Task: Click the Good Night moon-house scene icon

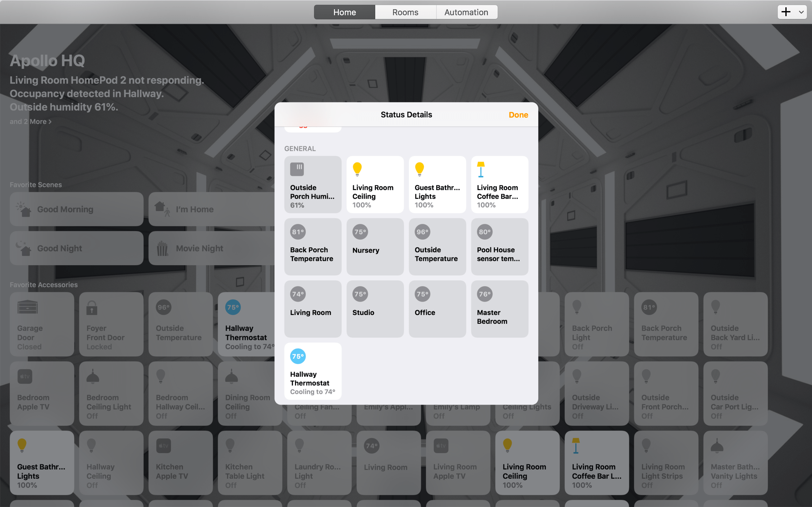Action: (x=23, y=248)
